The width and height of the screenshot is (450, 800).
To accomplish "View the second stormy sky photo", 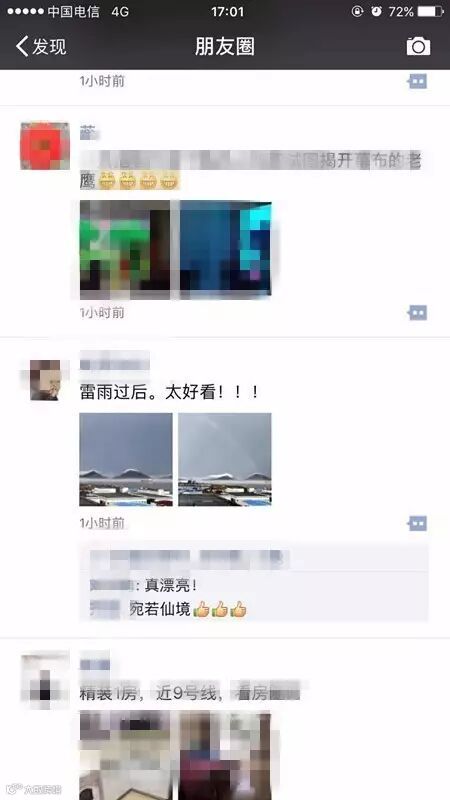I will click(x=224, y=459).
